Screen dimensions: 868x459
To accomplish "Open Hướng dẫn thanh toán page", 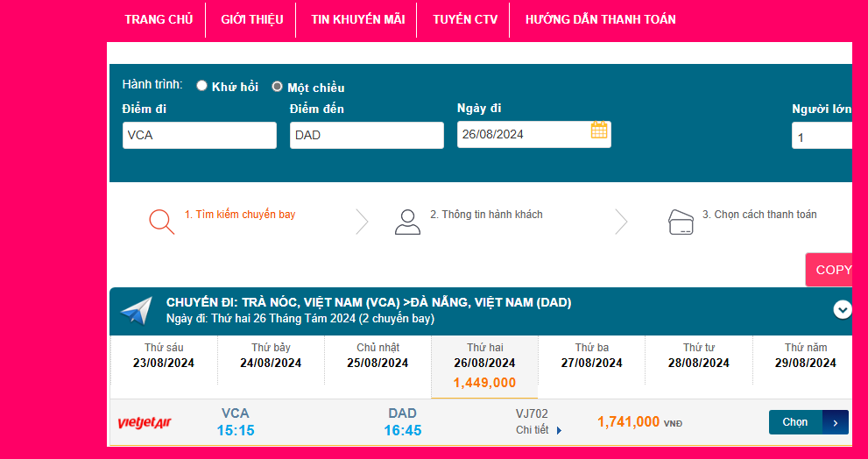I will coord(600,19).
